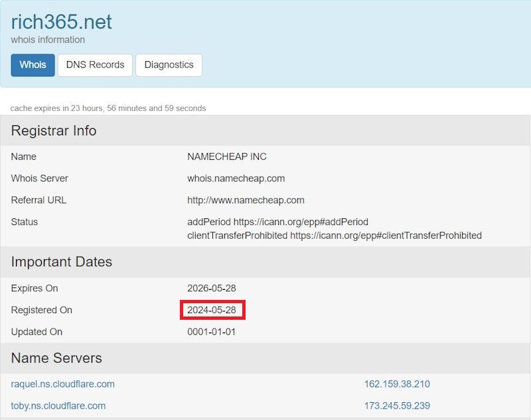The image size is (531, 420).
Task: Open the namecheap.com referral URL link
Action: point(246,200)
